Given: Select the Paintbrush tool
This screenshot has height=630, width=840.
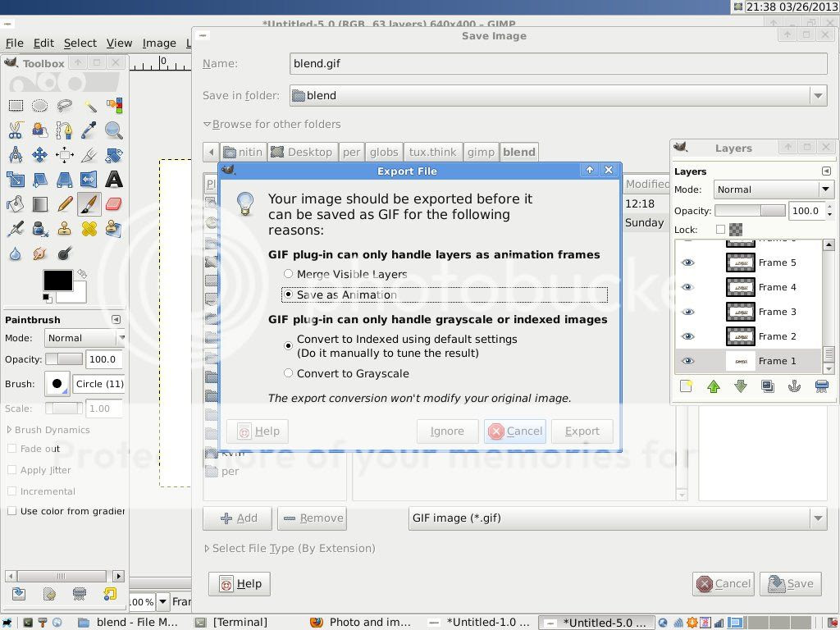Looking at the screenshot, I should 89,203.
